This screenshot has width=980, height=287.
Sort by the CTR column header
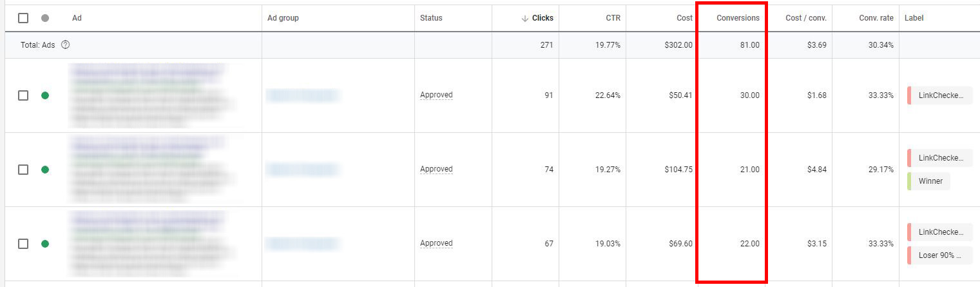(x=613, y=18)
